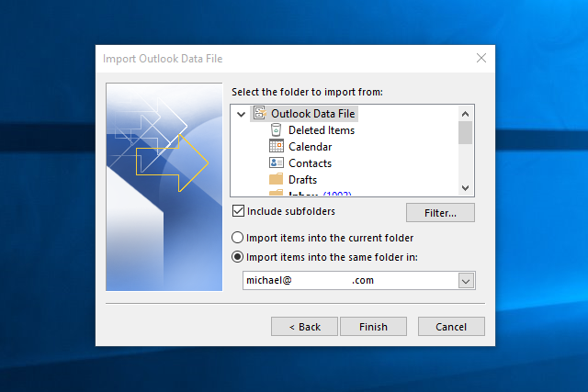Open the Filter... dialog
588x392 pixels.
pos(440,213)
